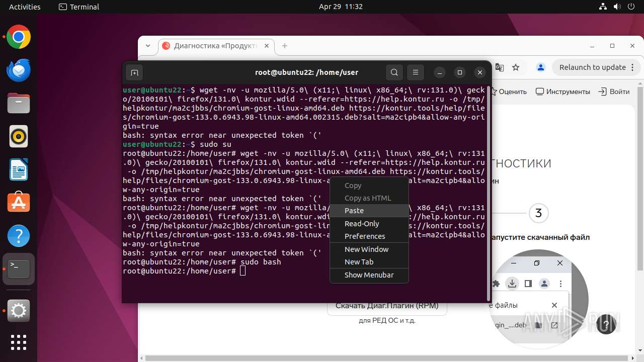Open Settings gear in the dock
The height and width of the screenshot is (362, 644).
click(x=19, y=311)
